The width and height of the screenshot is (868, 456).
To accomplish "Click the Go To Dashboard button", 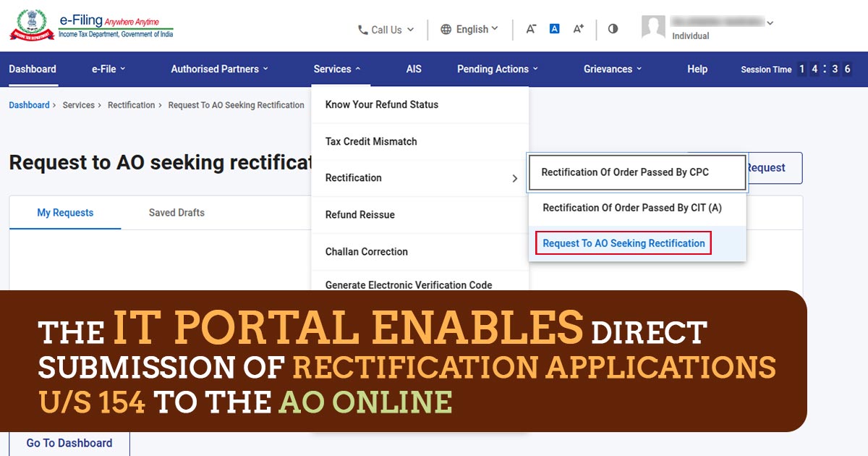I will coord(69,442).
